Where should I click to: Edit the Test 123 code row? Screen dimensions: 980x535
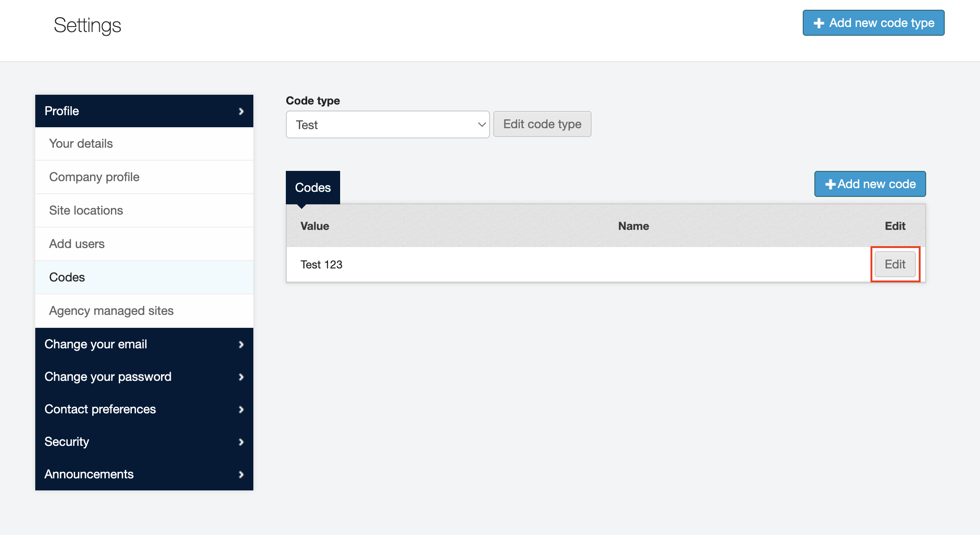895,264
